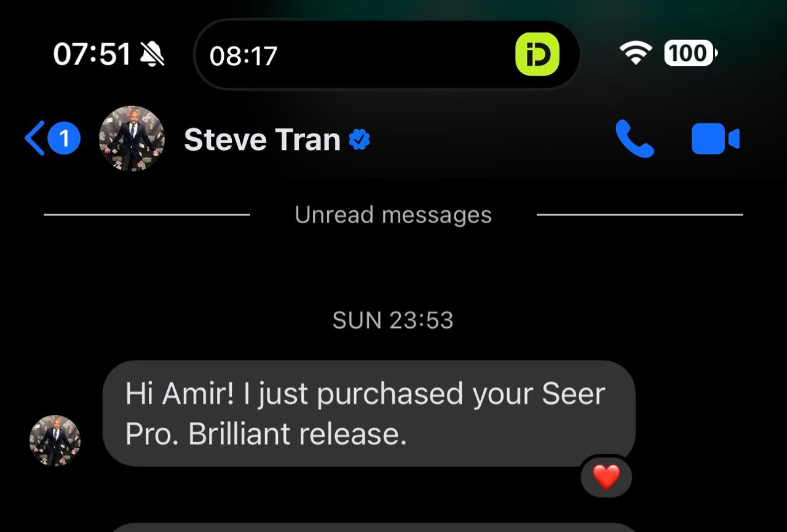The width and height of the screenshot is (787, 532).
Task: Tap the unread count badge showing 1
Action: pos(65,138)
